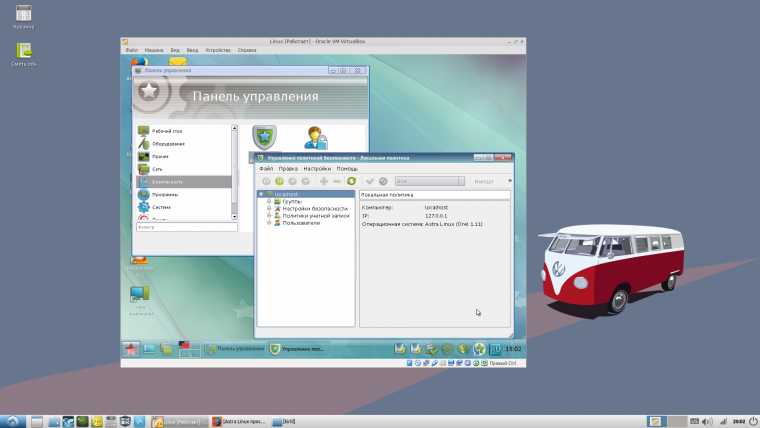Click the Astra Linux star start button
The image size is (760, 428).
click(x=130, y=348)
